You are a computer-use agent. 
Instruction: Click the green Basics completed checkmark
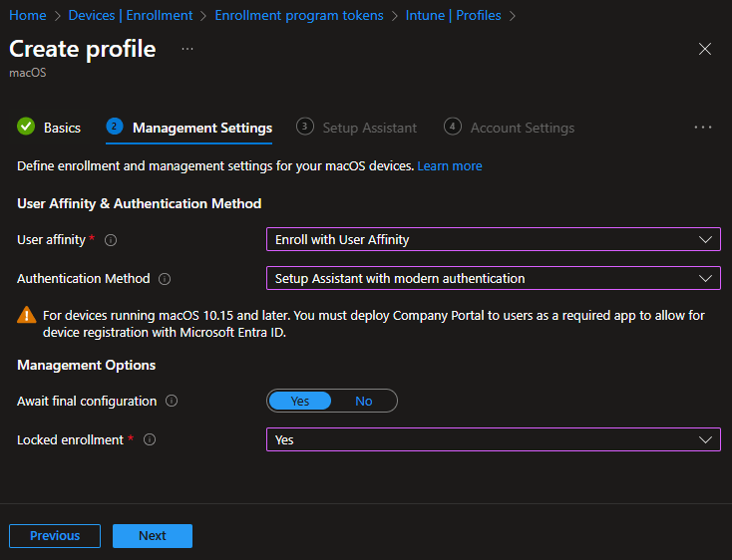pyautogui.click(x=26, y=127)
